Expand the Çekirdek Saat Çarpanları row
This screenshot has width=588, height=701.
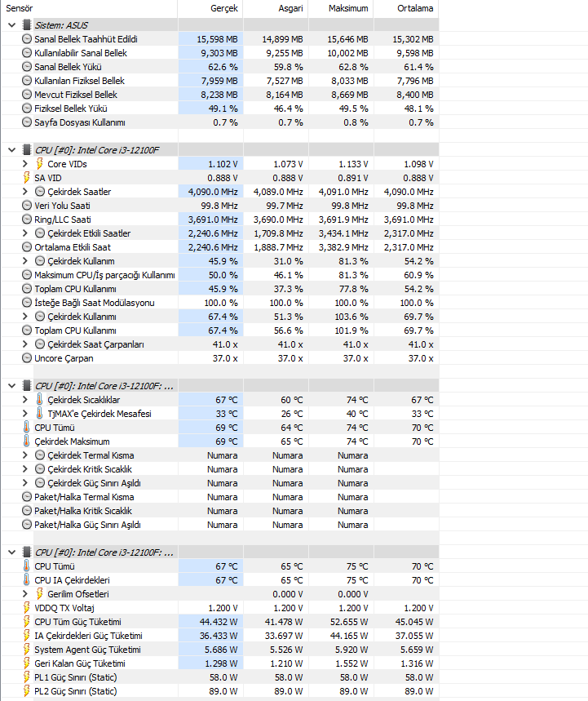[25, 344]
